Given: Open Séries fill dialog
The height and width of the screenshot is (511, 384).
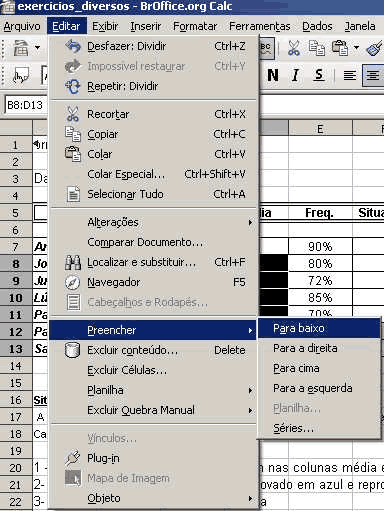Looking at the screenshot, I should [319, 428].
